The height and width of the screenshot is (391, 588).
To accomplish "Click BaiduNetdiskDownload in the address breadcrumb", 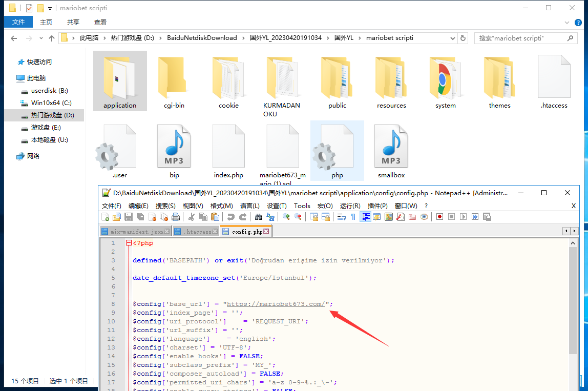I will tap(202, 38).
